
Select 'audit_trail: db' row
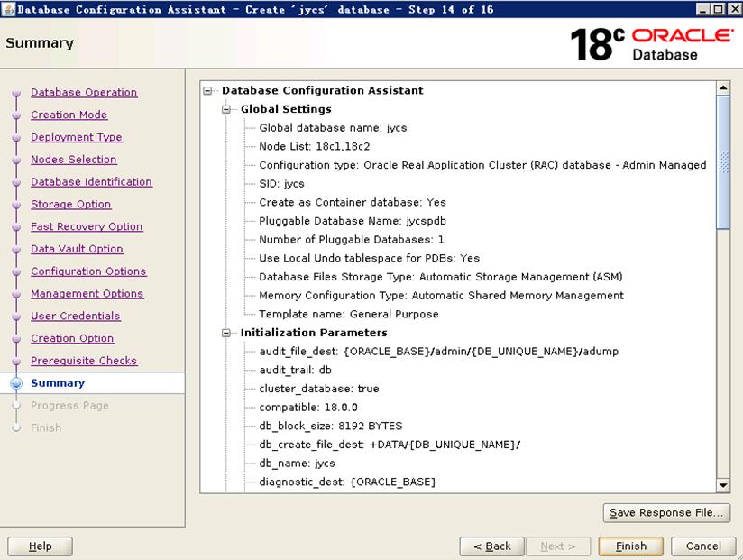[295, 370]
